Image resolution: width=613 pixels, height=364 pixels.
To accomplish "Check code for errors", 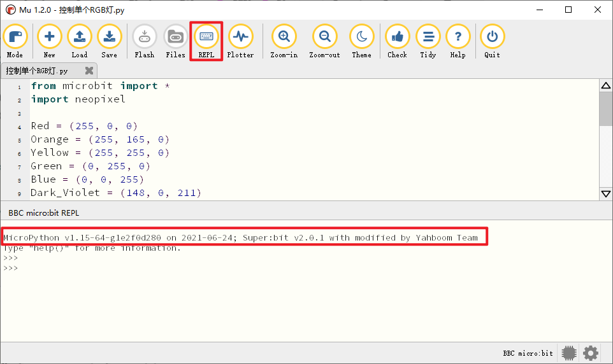I will 397,41.
